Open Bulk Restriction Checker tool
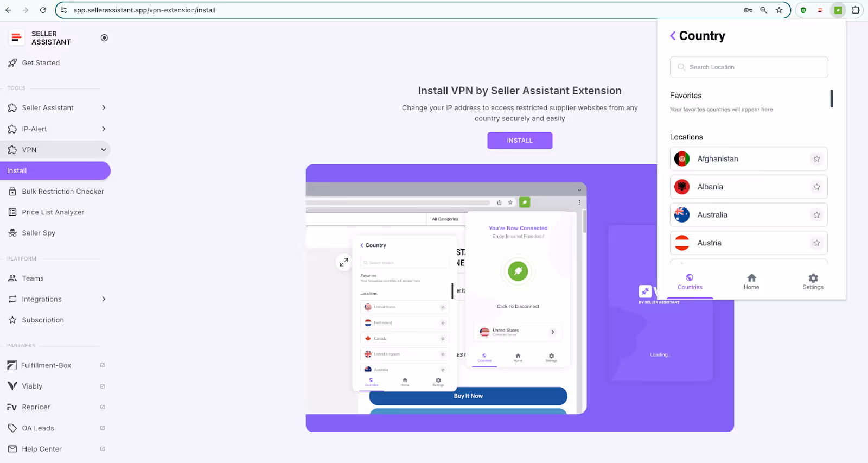Viewport: 868px width, 463px height. pyautogui.click(x=62, y=192)
